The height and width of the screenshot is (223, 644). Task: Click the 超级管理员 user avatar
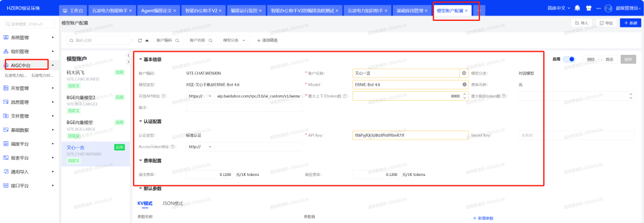608,8
